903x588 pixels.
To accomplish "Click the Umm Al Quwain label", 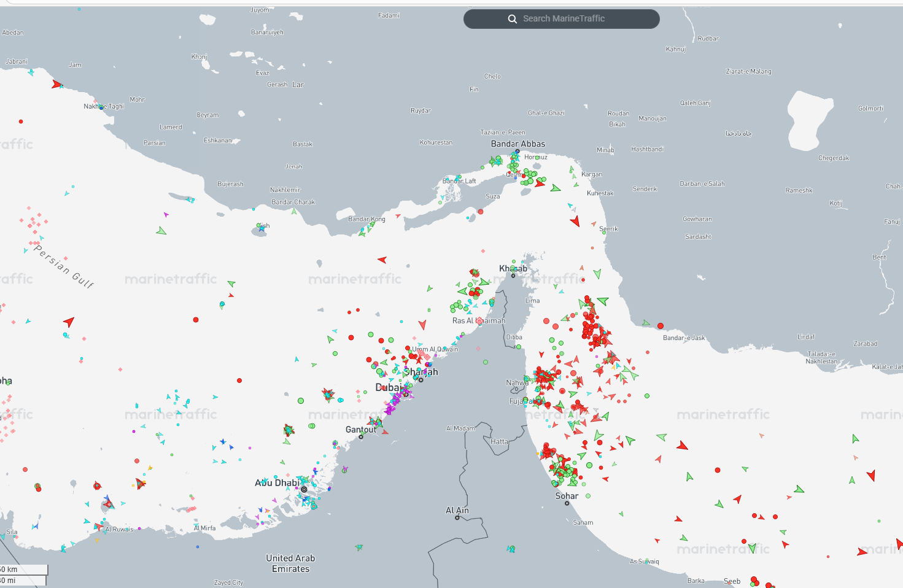I will coord(435,349).
